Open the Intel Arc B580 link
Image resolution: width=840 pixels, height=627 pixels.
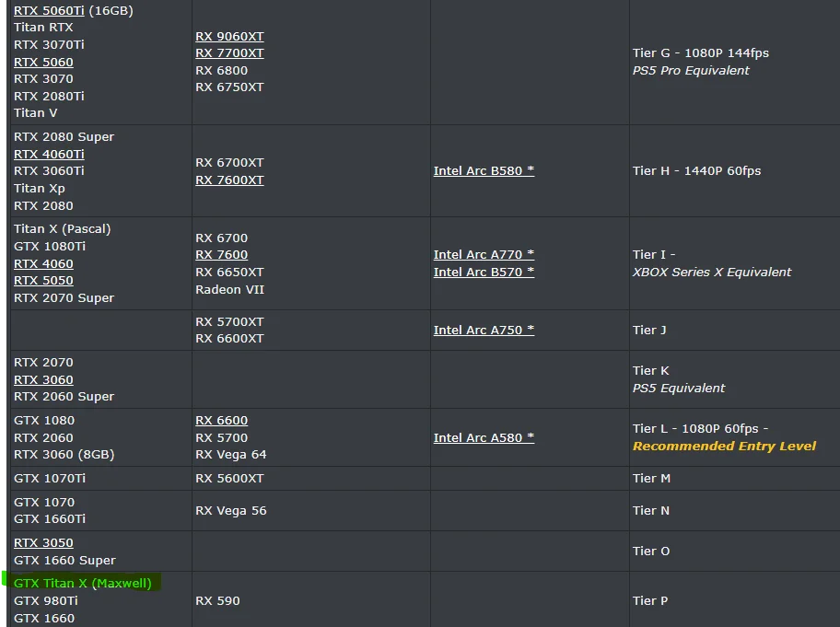484,171
